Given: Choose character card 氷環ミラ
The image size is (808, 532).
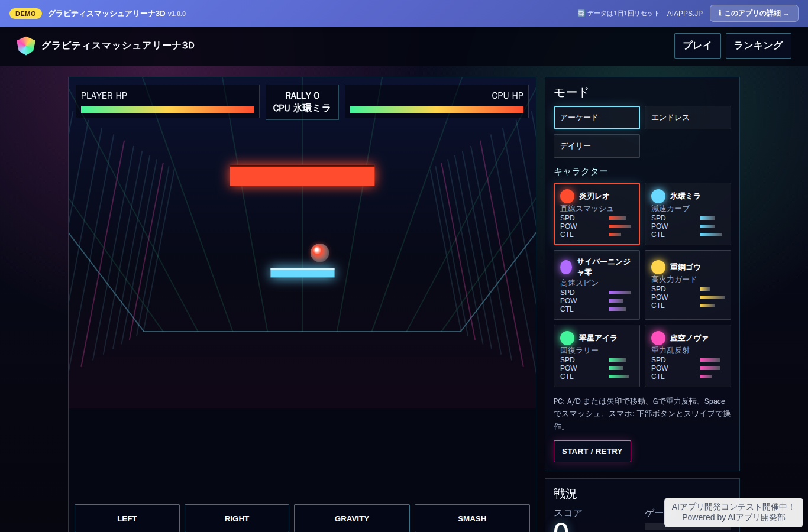Looking at the screenshot, I should 688,214.
